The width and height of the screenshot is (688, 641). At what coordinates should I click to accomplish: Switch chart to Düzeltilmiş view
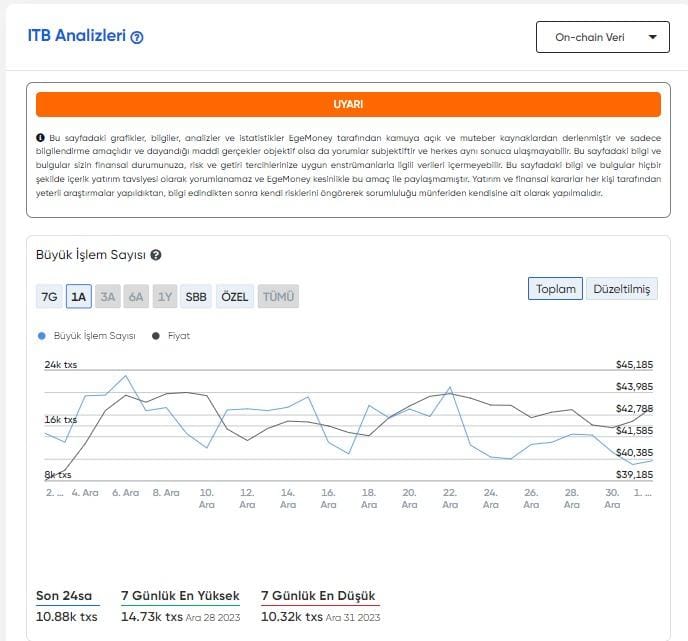[x=621, y=289]
